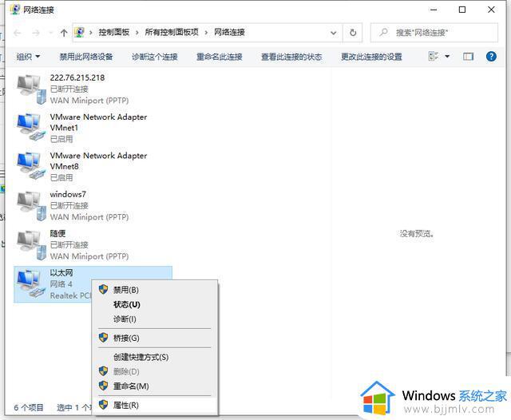Click the VMnet8 label text

pyautogui.click(x=64, y=167)
